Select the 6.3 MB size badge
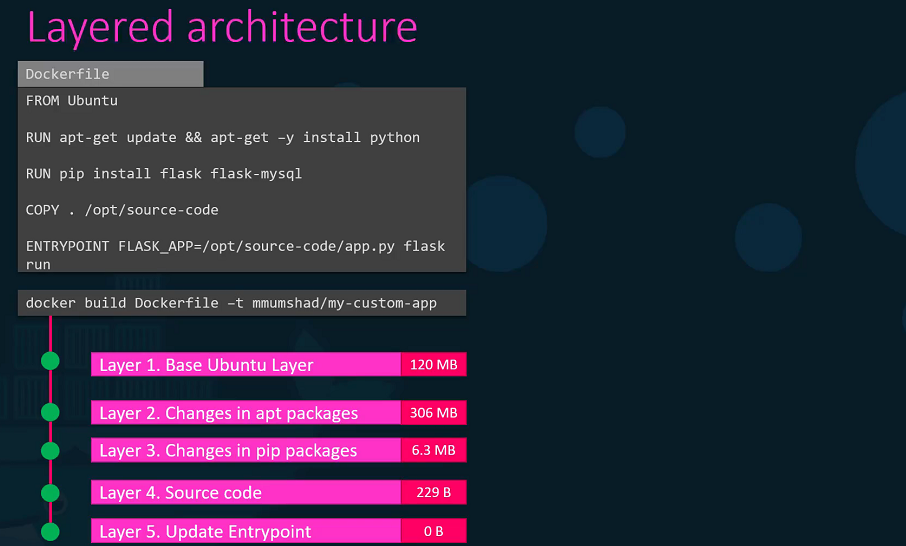906x546 pixels. pos(434,451)
